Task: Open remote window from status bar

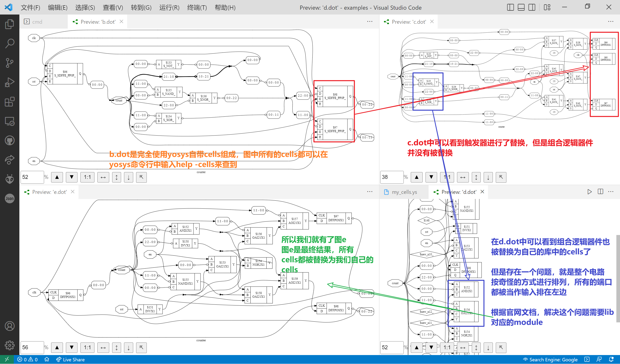Action: (7, 360)
